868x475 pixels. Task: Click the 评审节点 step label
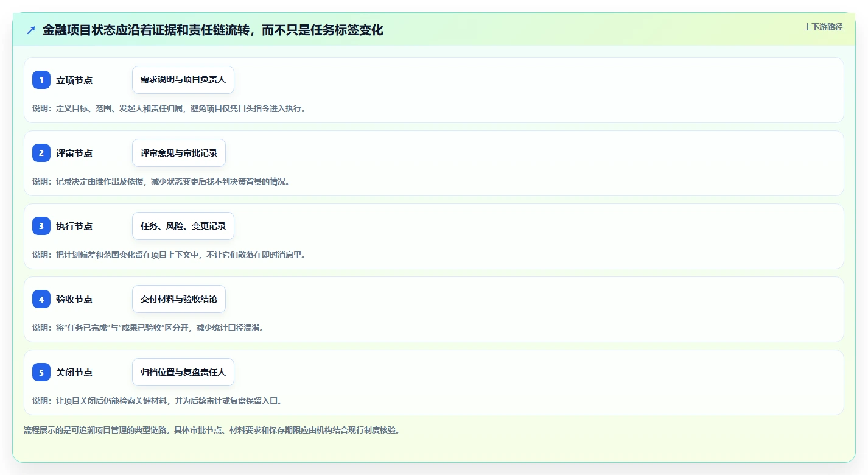74,153
